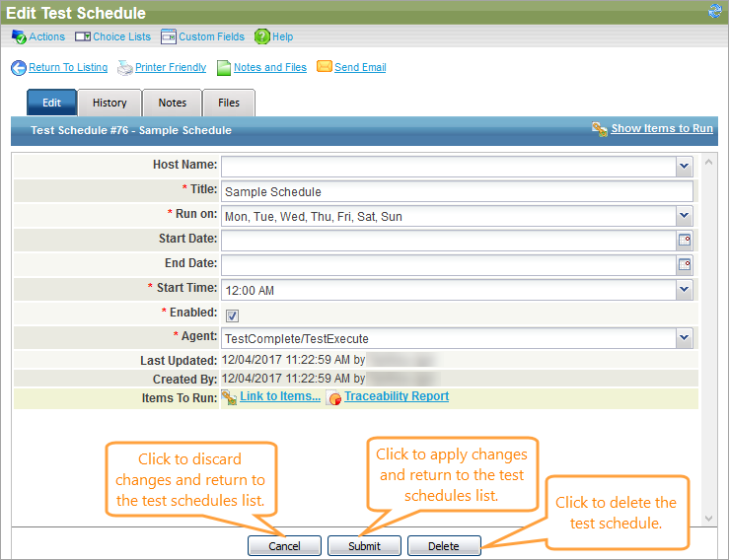The height and width of the screenshot is (560, 729).
Task: Click the Send Email envelope icon
Action: [x=325, y=68]
